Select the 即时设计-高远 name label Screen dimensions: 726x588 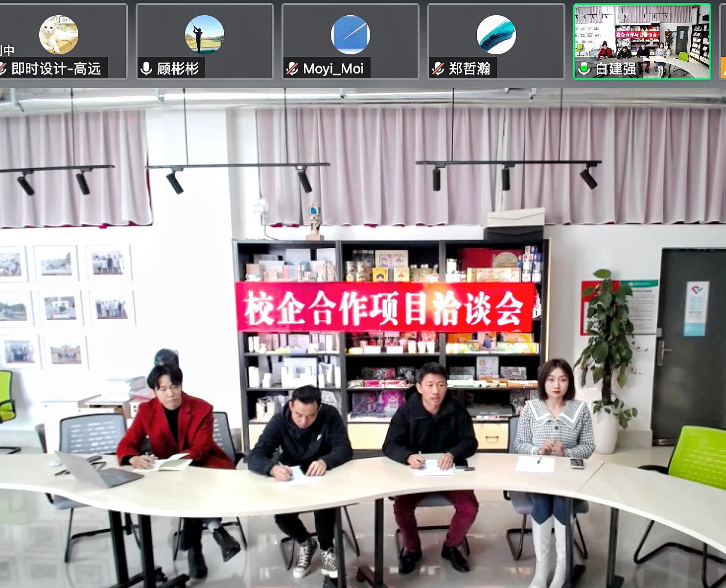pos(56,69)
